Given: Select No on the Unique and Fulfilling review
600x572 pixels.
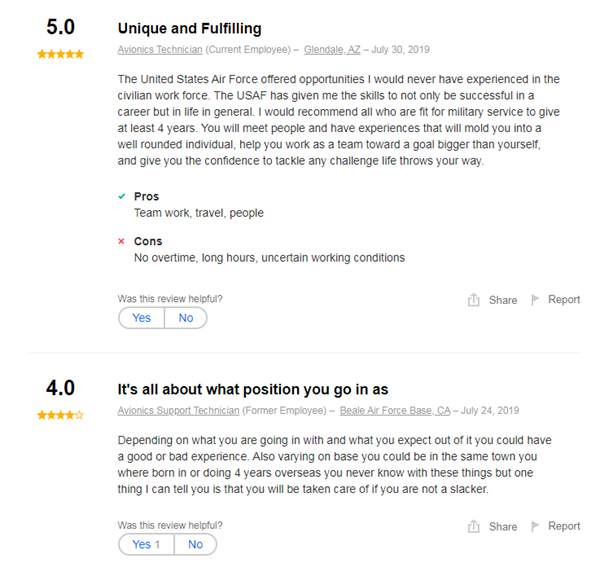Looking at the screenshot, I should tap(186, 318).
